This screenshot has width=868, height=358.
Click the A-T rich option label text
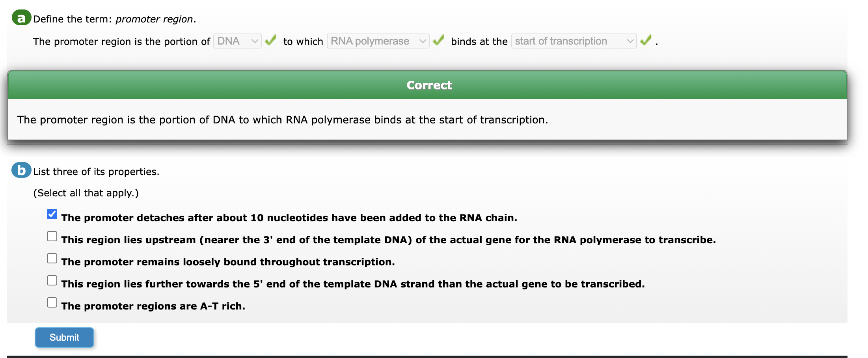pyautogui.click(x=153, y=306)
